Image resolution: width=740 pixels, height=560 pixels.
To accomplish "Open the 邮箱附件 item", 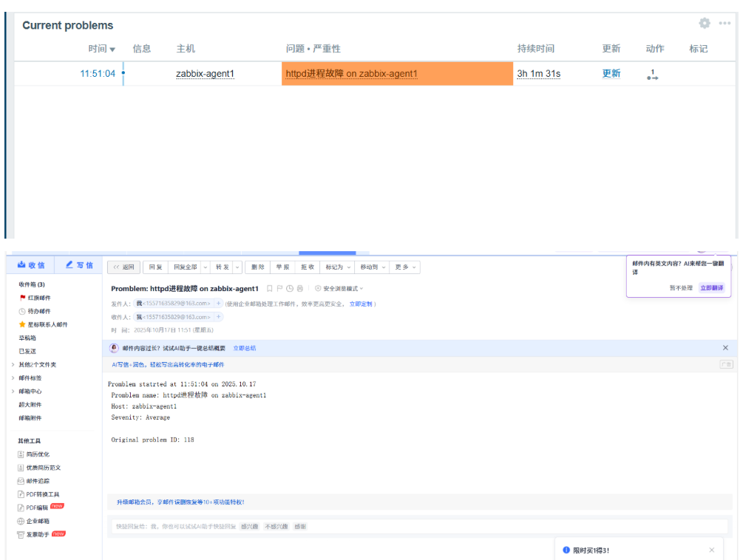I will (x=30, y=418).
